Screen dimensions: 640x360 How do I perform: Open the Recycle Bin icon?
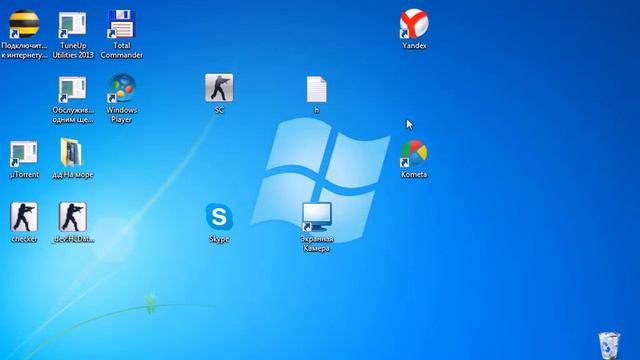[609, 345]
